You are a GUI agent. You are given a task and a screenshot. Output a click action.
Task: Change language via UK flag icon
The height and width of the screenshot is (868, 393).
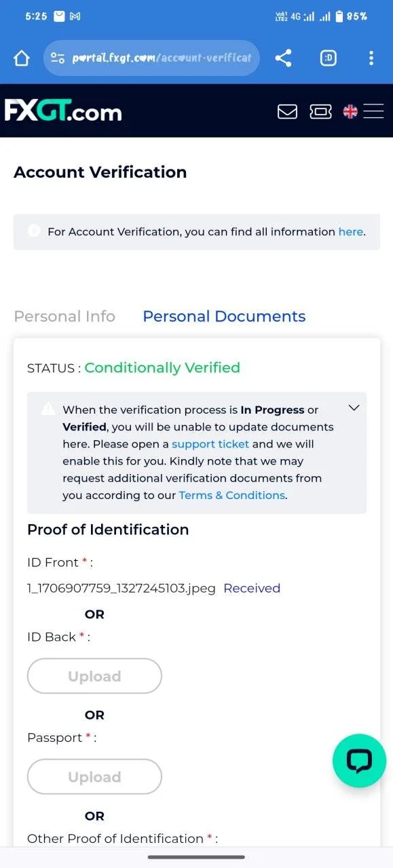(x=350, y=111)
